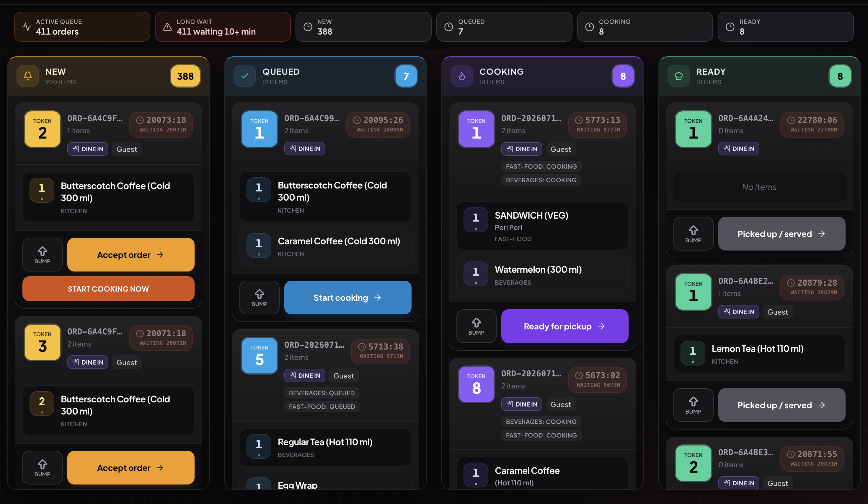Select the READY 8 stat card
Screen dimensions: 868x504
click(x=786, y=27)
